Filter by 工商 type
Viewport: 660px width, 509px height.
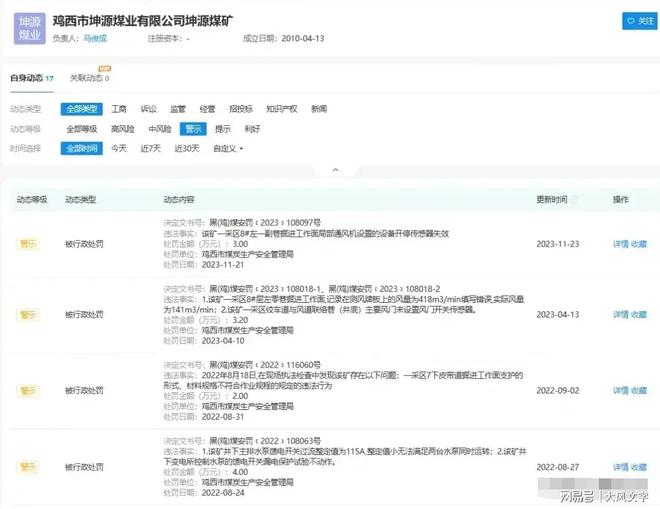pyautogui.click(x=119, y=109)
